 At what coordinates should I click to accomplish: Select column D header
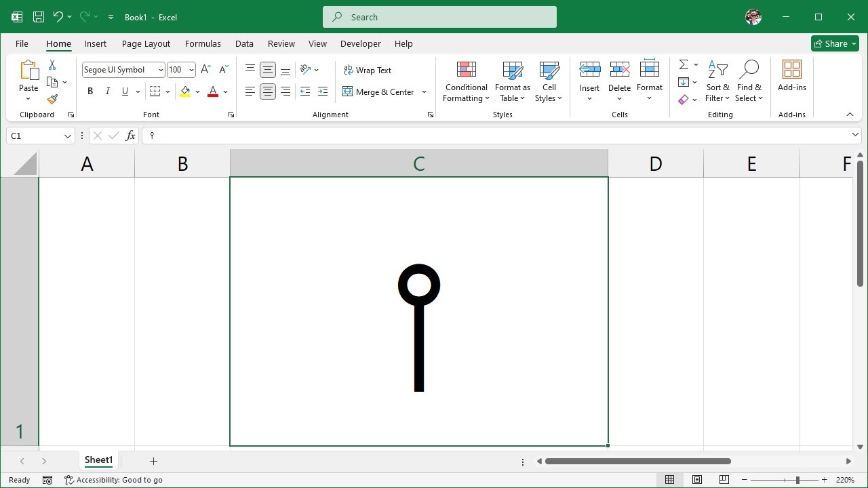655,163
